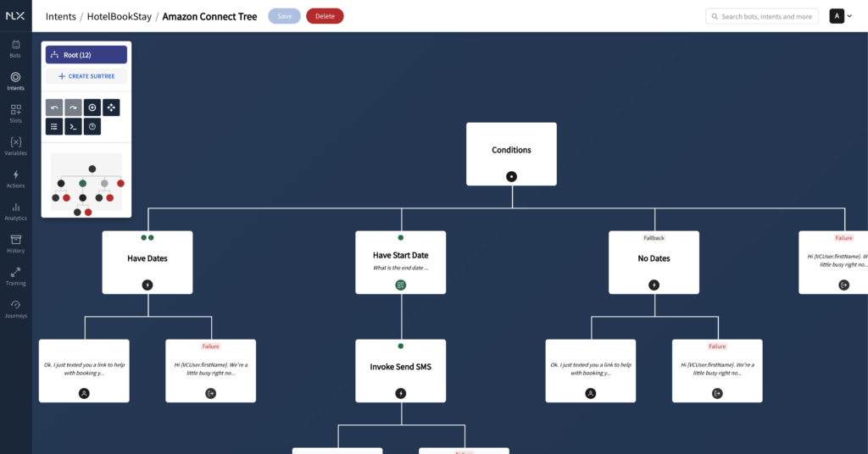The width and height of the screenshot is (868, 454).
Task: Open the user account dropdown
Action: (841, 16)
